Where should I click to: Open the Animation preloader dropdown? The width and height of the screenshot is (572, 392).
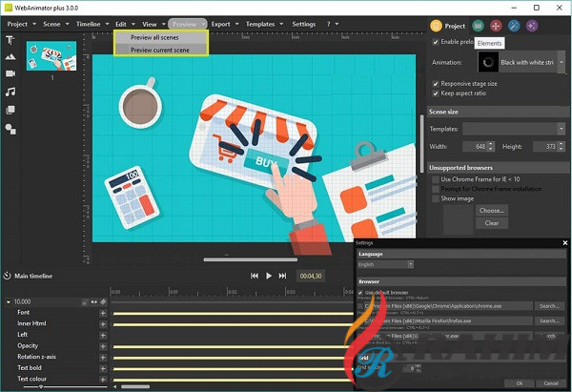520,62
